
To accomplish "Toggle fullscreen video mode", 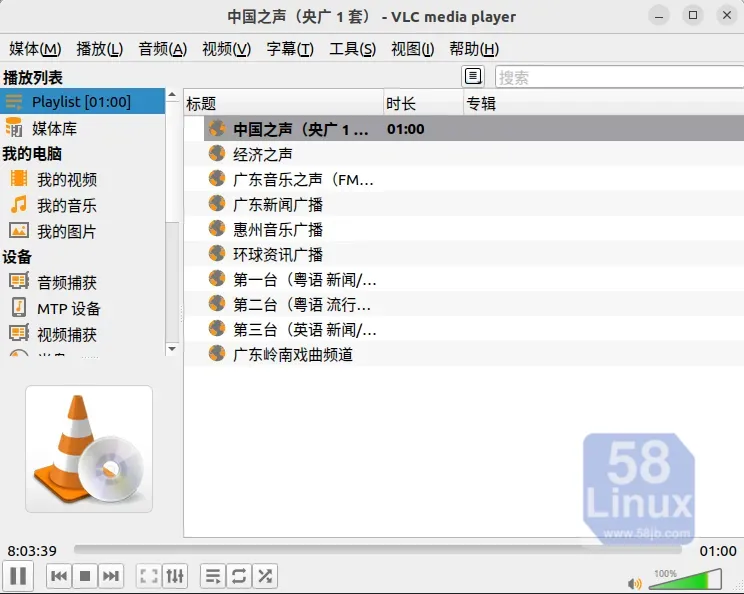I will click(149, 576).
